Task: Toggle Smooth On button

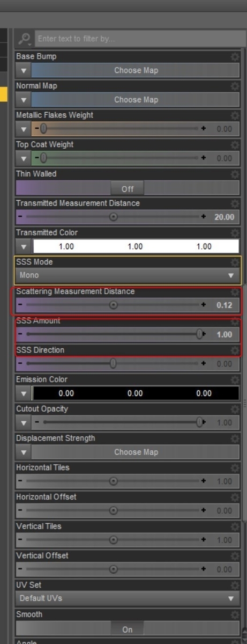Action: pyautogui.click(x=128, y=629)
